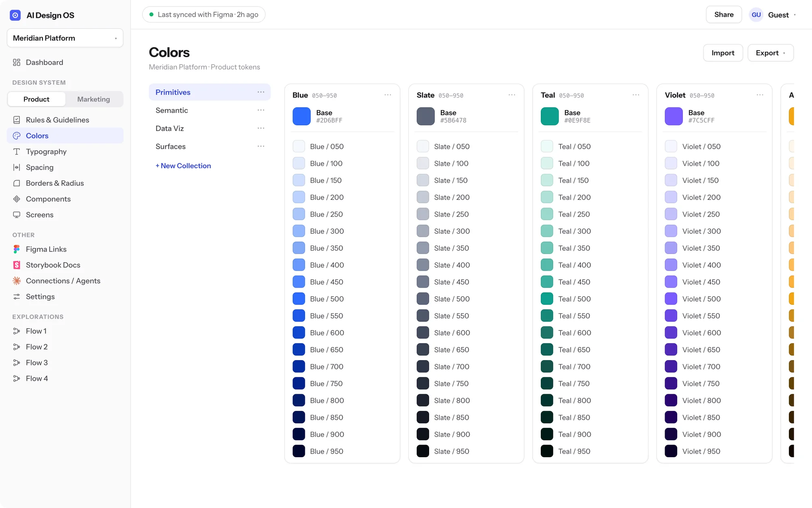
Task: Click the Rules & Guidelines checklist icon
Action: click(17, 120)
